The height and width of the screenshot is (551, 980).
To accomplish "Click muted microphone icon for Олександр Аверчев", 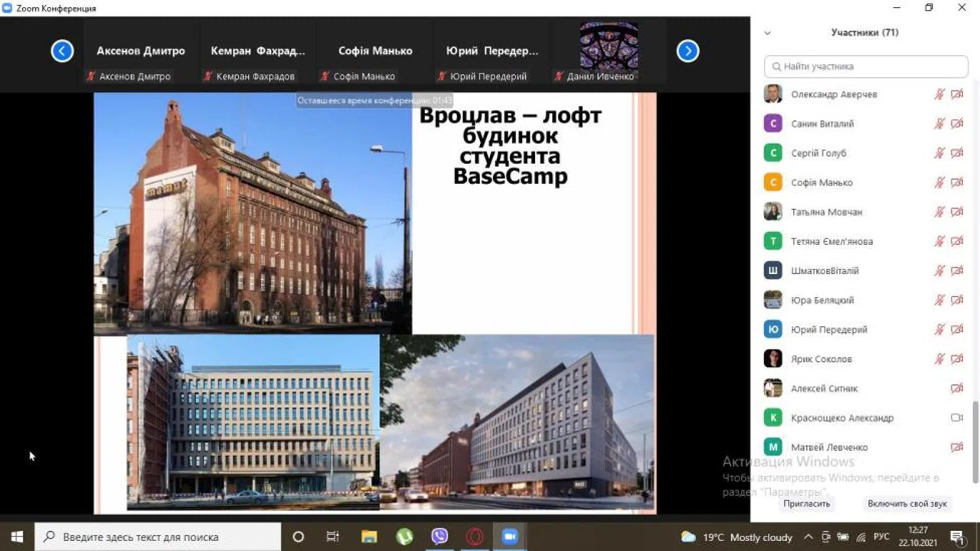I will tap(939, 94).
